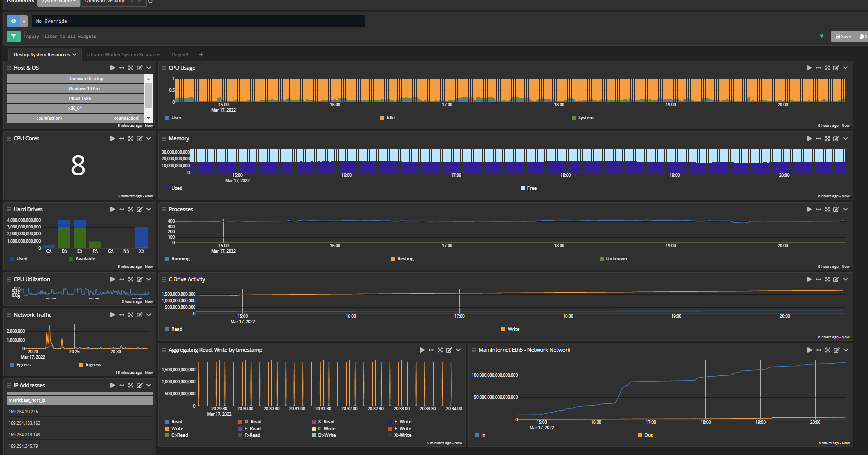Run the CPU Usage widget query

click(809, 68)
